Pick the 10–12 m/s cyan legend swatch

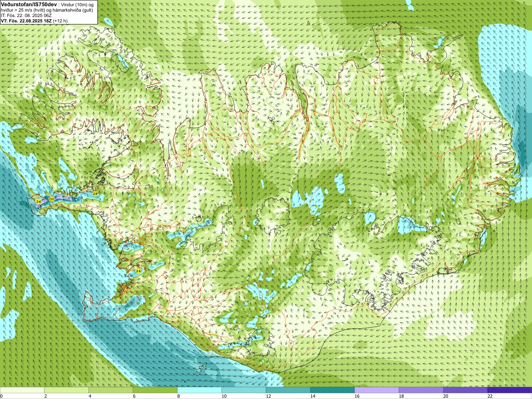[x=244, y=390]
